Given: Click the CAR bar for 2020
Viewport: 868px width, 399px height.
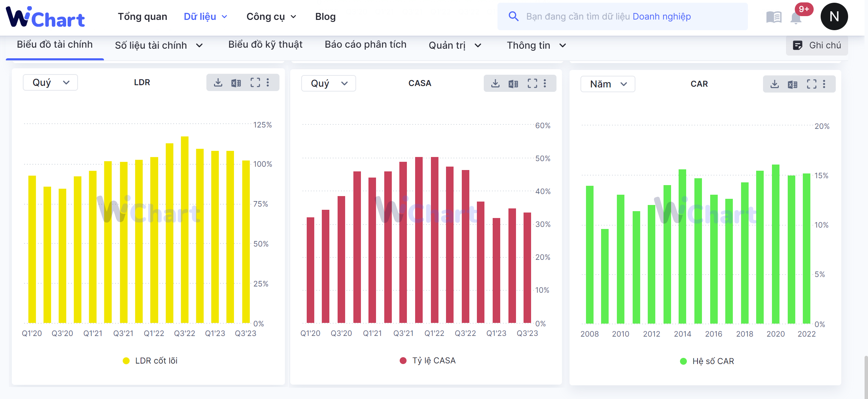Looking at the screenshot, I should (776, 244).
